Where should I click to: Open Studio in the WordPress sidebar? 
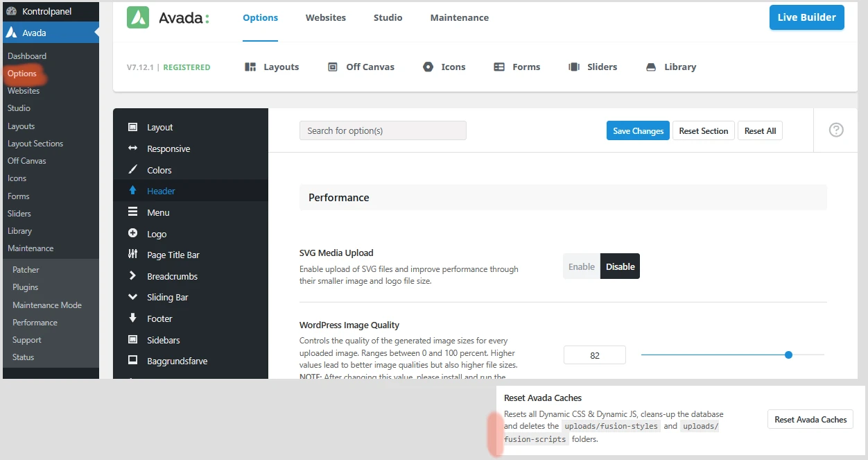point(19,108)
